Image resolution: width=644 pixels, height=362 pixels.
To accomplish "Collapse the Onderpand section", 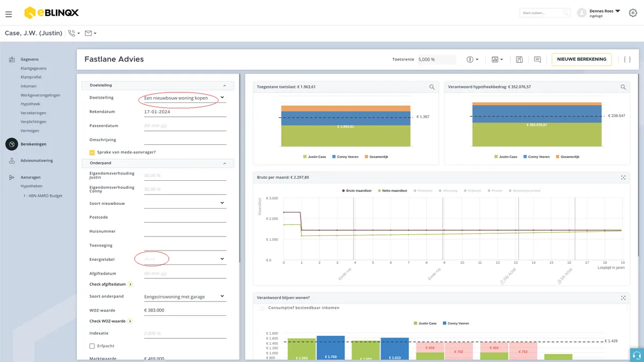I will (224, 163).
